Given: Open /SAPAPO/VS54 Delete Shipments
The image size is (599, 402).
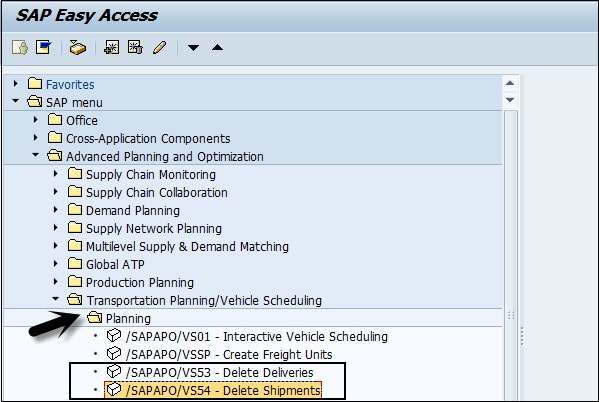Looking at the screenshot, I should (x=223, y=391).
